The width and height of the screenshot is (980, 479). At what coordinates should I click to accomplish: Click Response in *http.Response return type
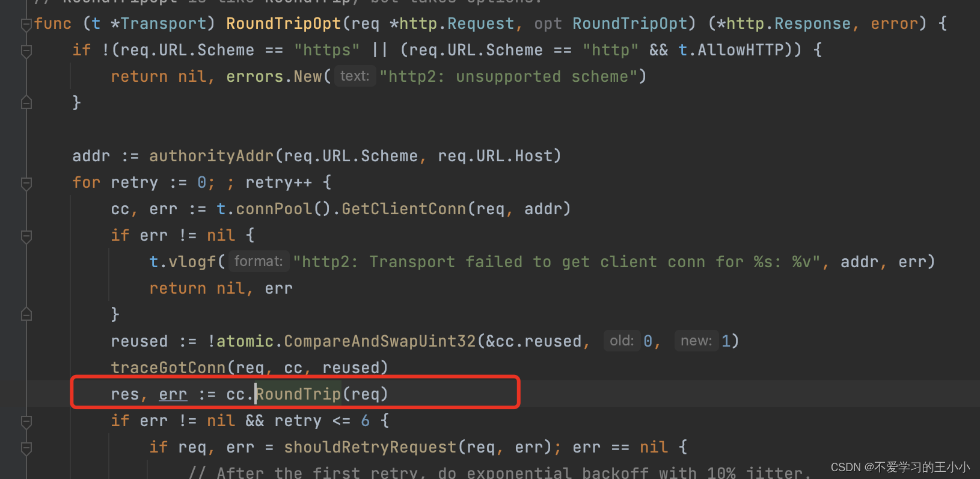813,23
